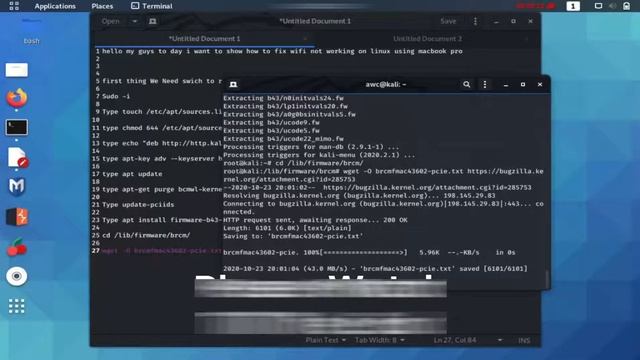The image size is (640, 360).
Task: Open the circular disc icon in the dock
Action: [x=17, y=276]
